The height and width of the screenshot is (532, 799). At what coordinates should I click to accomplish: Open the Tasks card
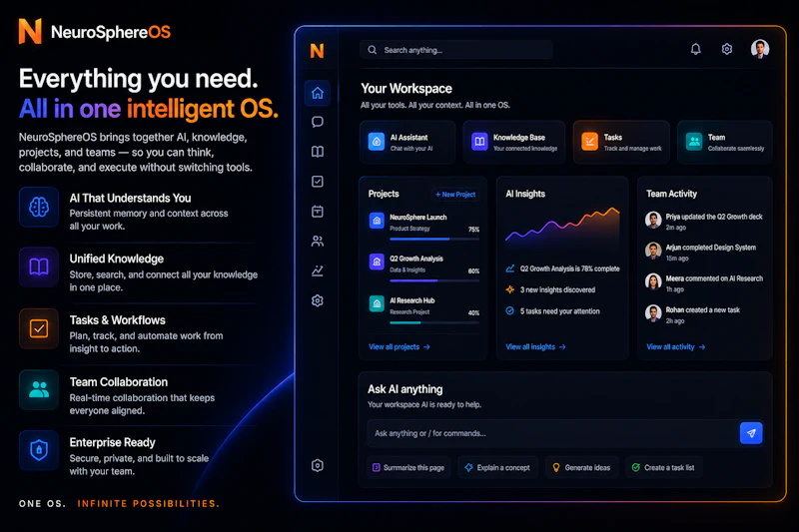621,142
